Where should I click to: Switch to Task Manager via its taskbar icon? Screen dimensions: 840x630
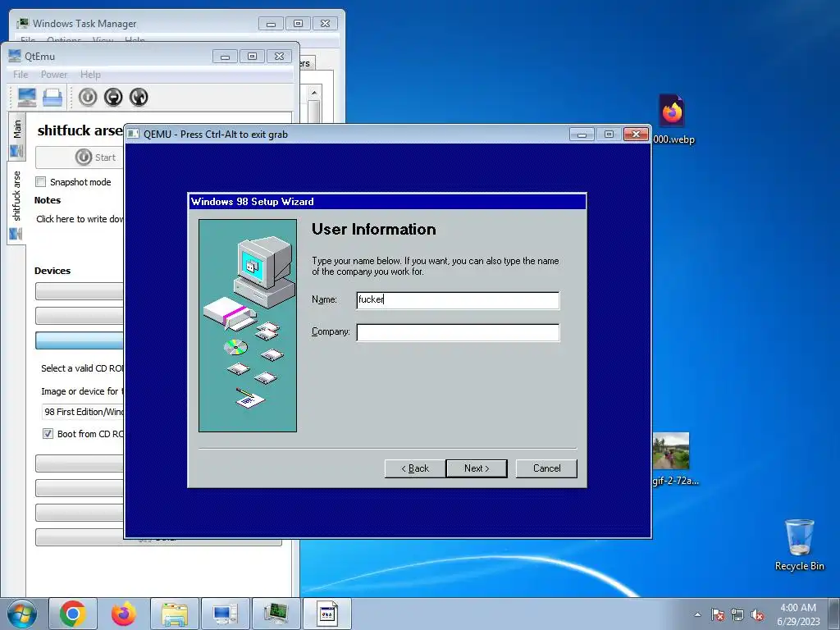coord(276,614)
